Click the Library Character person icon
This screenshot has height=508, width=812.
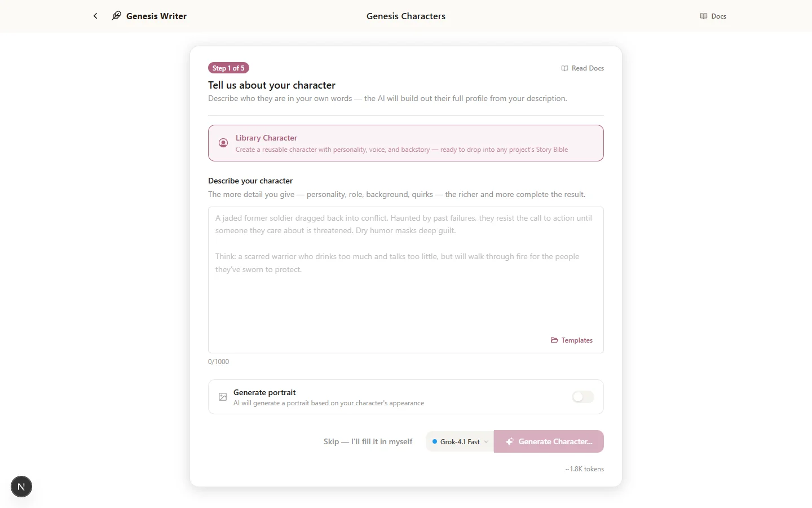point(223,143)
